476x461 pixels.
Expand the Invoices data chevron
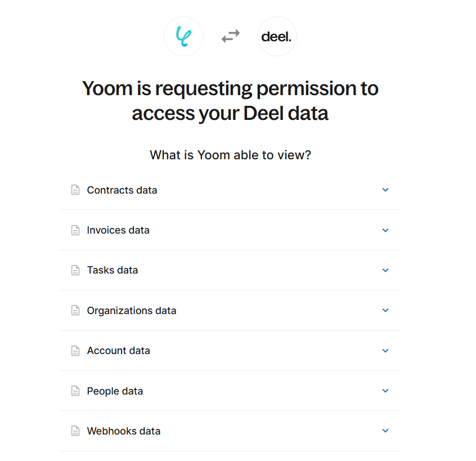pos(385,230)
